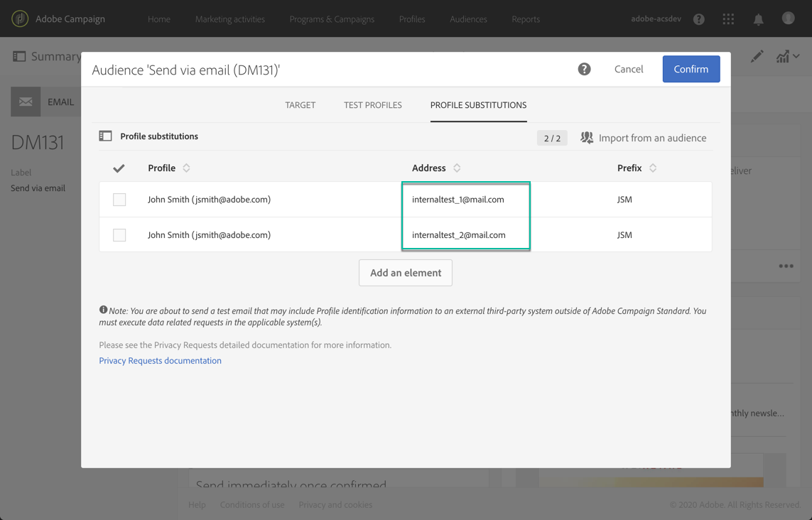Switch to the Target tab
This screenshot has height=520, width=812.
(300, 105)
